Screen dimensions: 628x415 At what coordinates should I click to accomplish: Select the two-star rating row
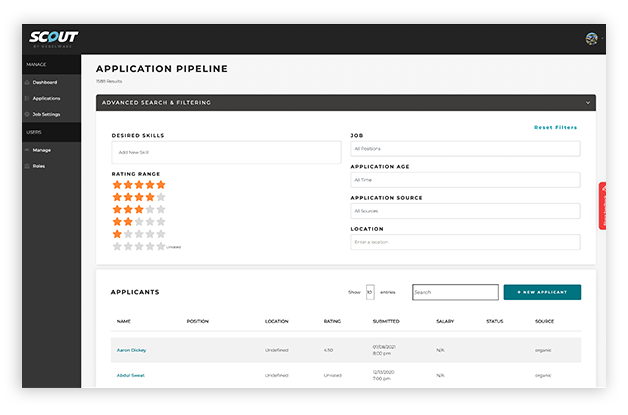point(139,222)
